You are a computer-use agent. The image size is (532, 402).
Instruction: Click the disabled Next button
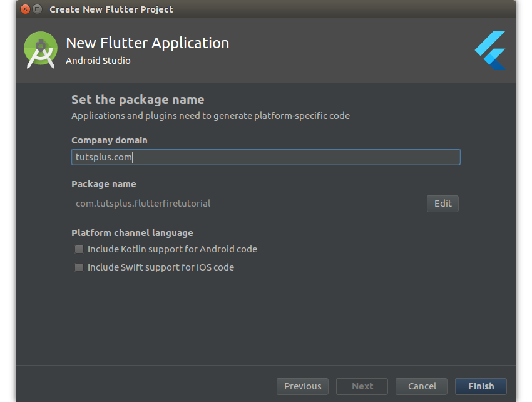362,386
